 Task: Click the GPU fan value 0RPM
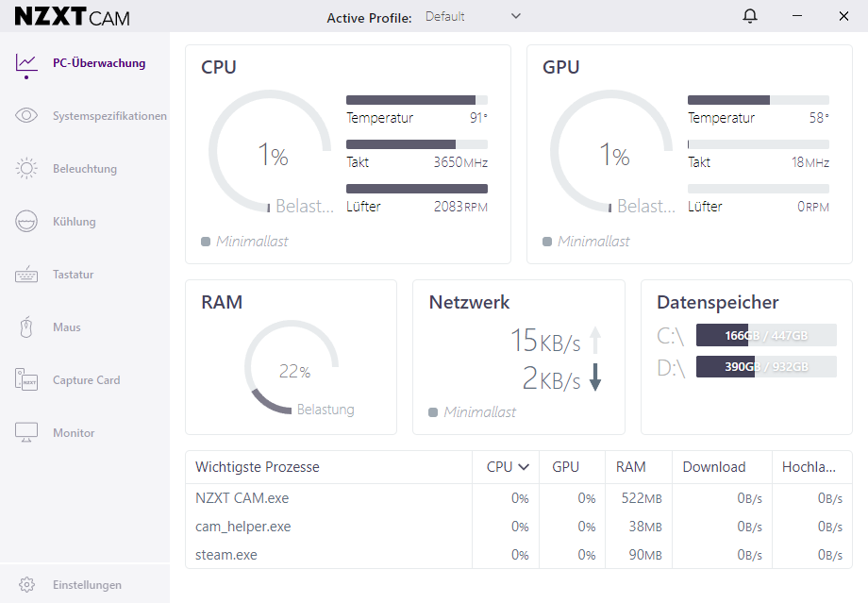tap(813, 207)
